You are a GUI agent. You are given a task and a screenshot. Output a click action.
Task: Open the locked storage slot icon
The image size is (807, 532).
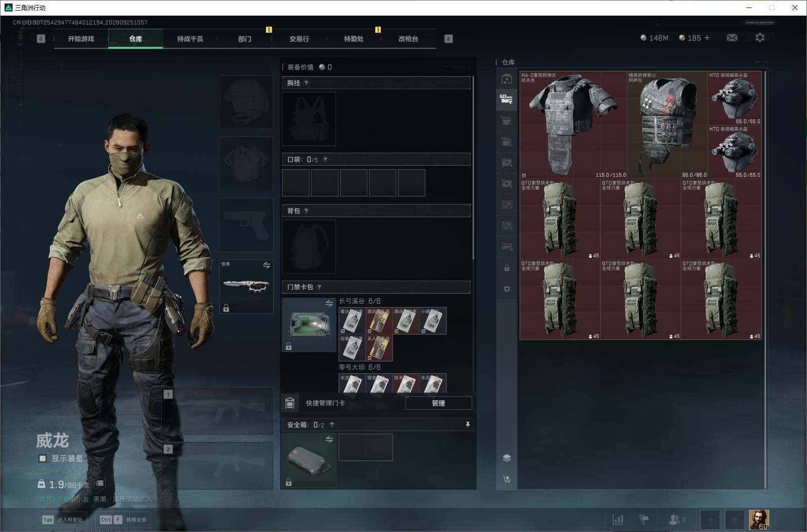pos(507,268)
